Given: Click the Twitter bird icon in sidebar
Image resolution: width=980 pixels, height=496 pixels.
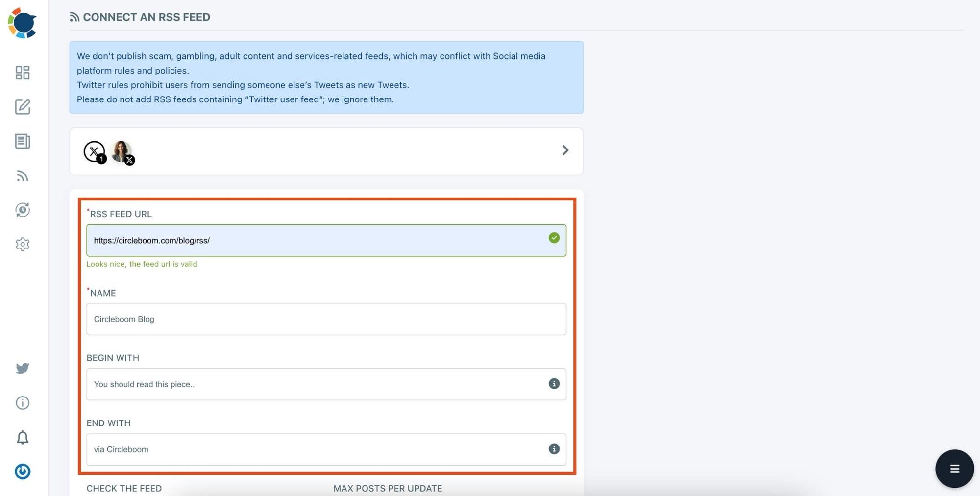Looking at the screenshot, I should (22, 368).
